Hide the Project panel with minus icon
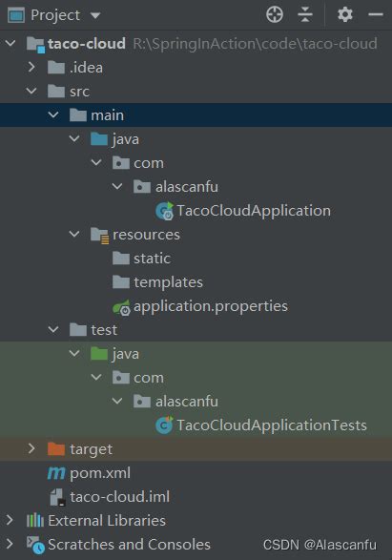The image size is (392, 560). (376, 14)
